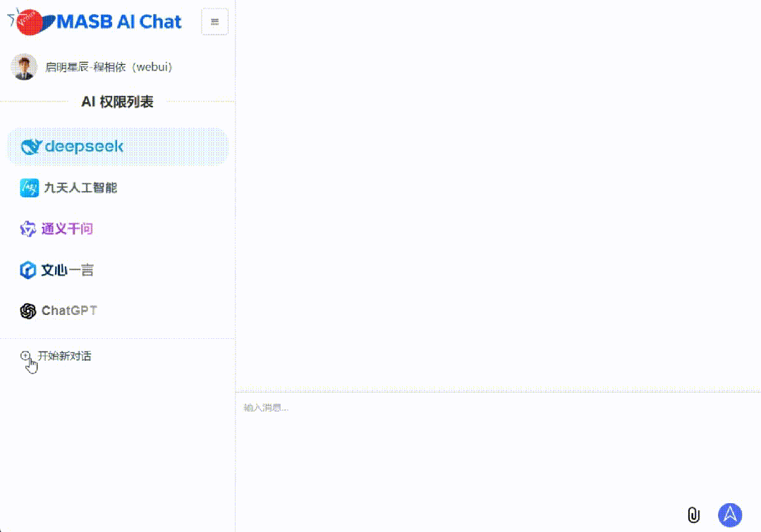Click the 文心一言 blue cube icon
Image resolution: width=761 pixels, height=532 pixels.
click(28, 270)
